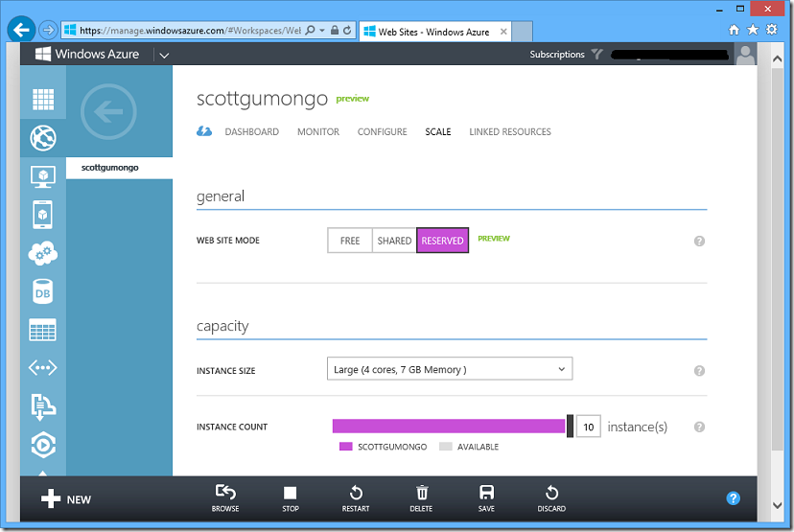Set web site mode to FREE
The width and height of the screenshot is (794, 532).
(350, 241)
